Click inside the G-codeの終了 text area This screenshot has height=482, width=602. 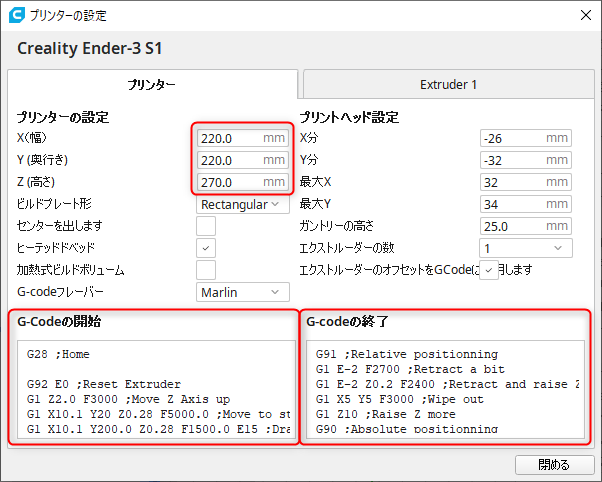click(445, 389)
